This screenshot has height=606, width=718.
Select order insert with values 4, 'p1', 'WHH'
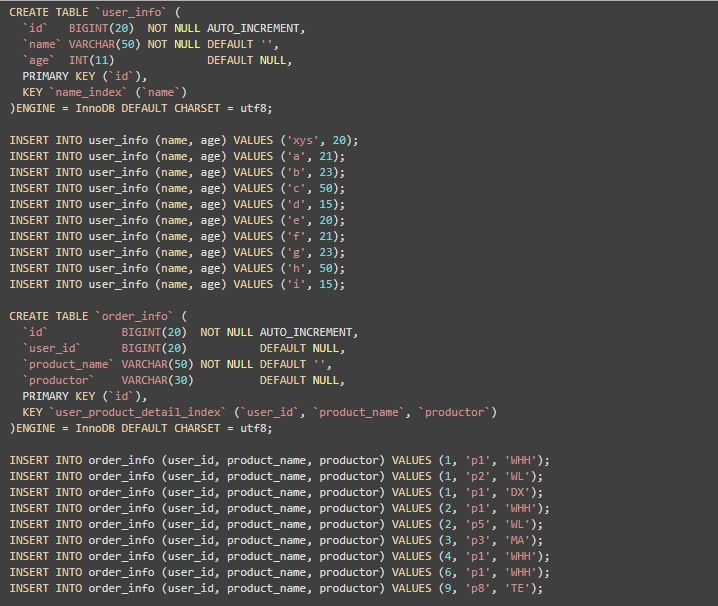click(x=279, y=557)
